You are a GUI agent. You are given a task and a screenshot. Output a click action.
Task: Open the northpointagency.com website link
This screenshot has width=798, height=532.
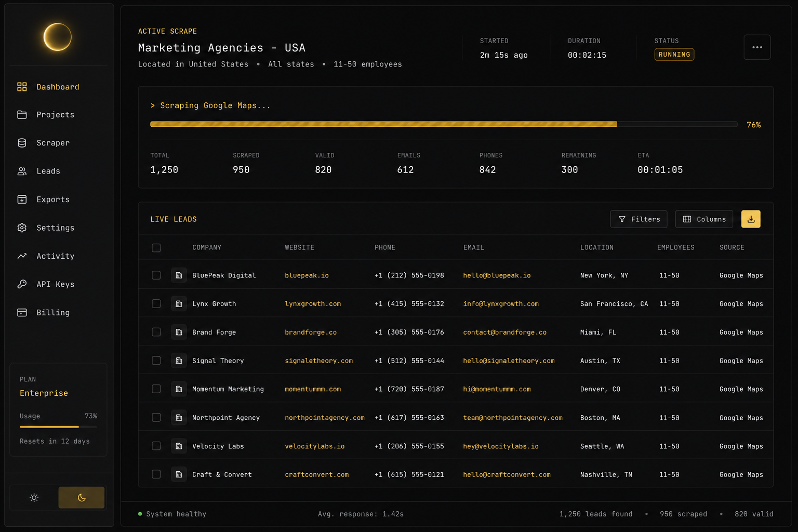point(325,418)
